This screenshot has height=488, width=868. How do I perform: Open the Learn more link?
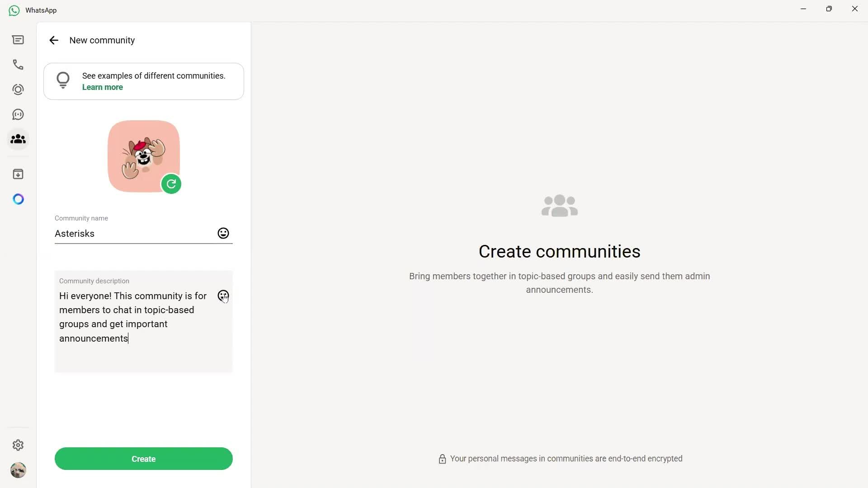tap(102, 87)
